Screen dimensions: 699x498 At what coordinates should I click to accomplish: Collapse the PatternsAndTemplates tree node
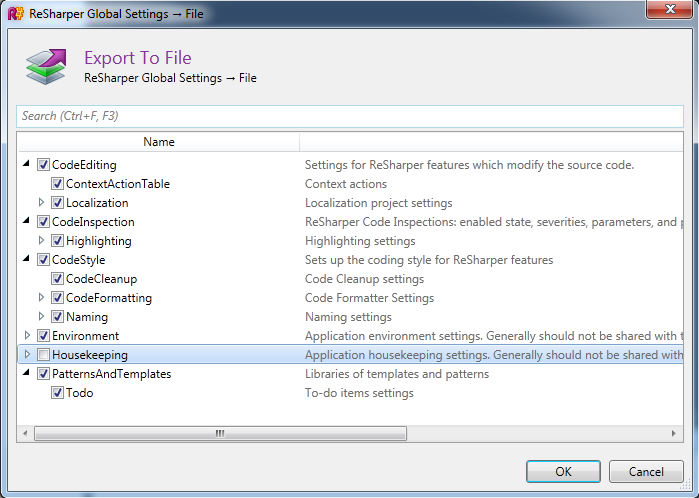point(26,373)
